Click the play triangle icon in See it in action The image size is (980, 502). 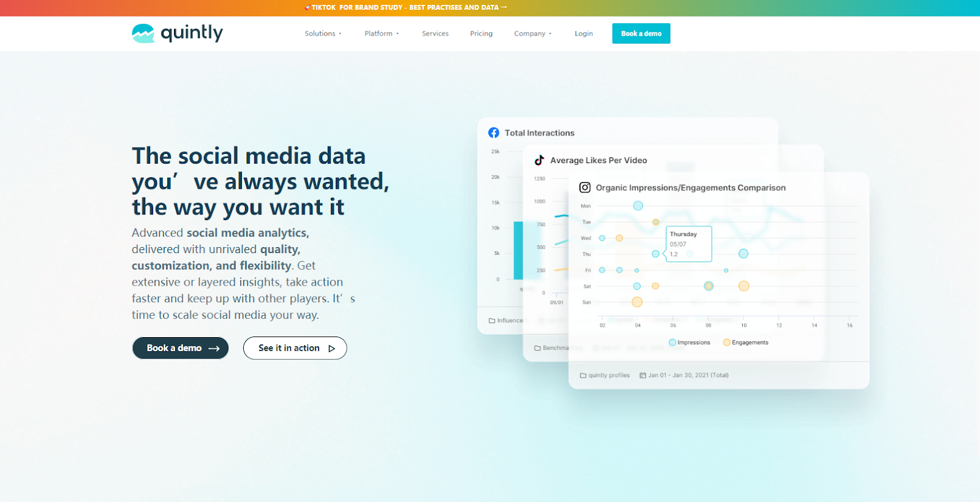tap(332, 348)
